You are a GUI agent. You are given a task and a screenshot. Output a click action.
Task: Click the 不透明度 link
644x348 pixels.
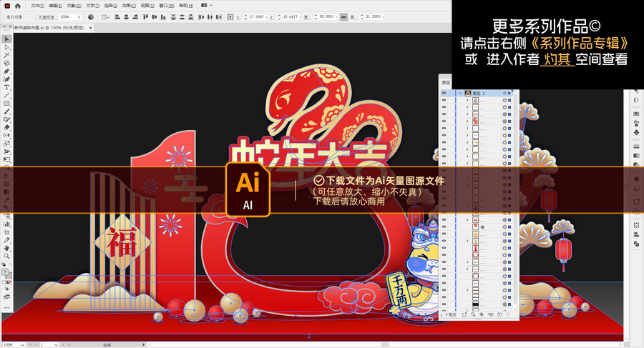[x=47, y=17]
